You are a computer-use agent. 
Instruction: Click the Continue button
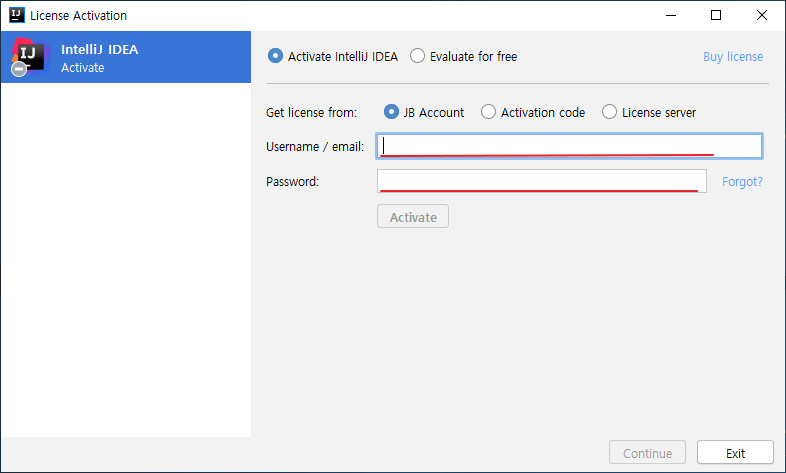[x=647, y=452]
